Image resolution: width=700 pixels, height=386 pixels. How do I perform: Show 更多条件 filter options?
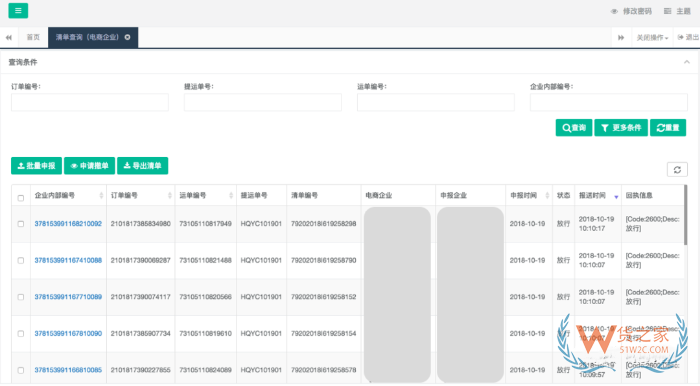621,128
